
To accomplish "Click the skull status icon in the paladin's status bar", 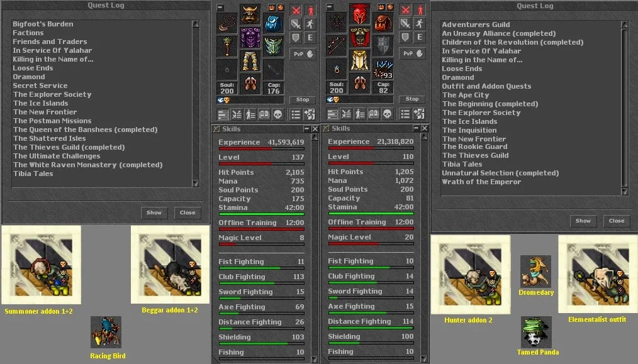I will [336, 99].
